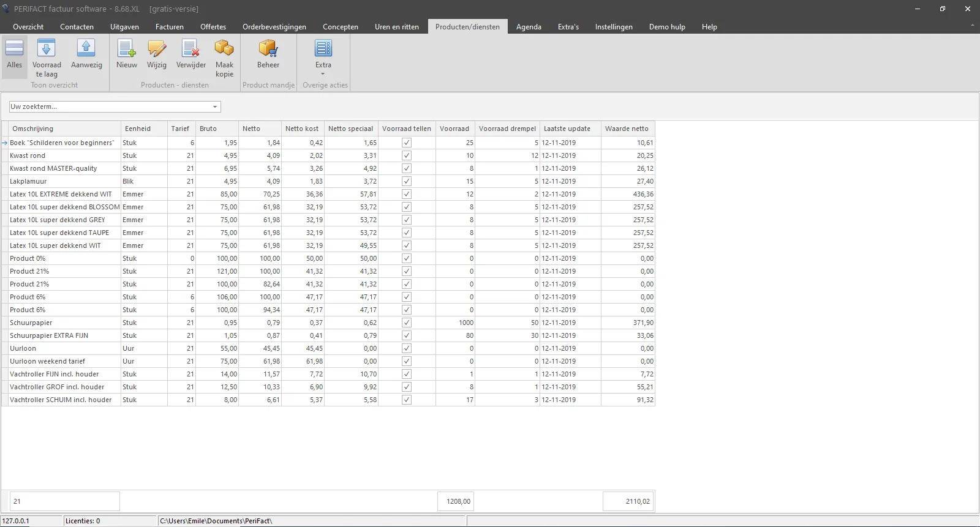
Task: Show Aanwezig stock overview
Action: 86,55
